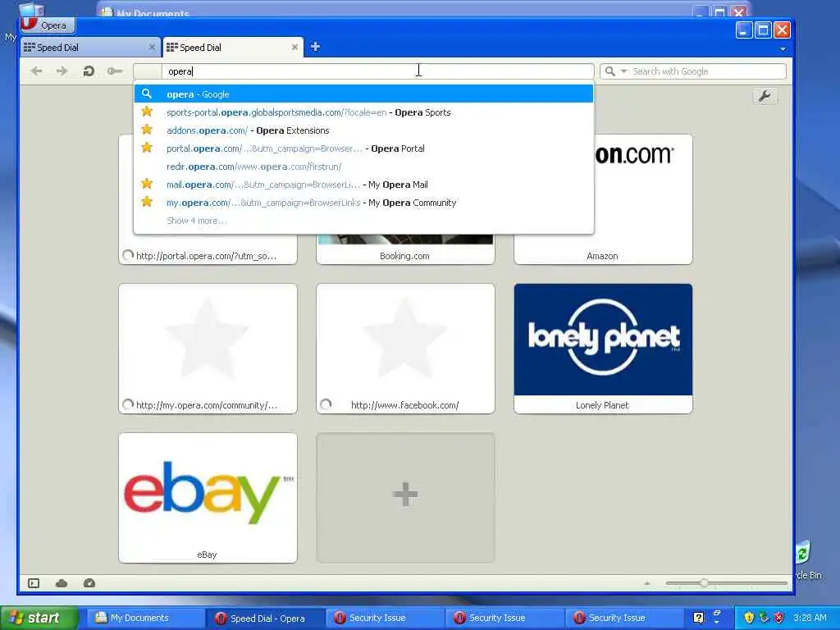840x630 pixels.
Task: Select Speed Dial - Opera taskbar button
Action: 265,618
